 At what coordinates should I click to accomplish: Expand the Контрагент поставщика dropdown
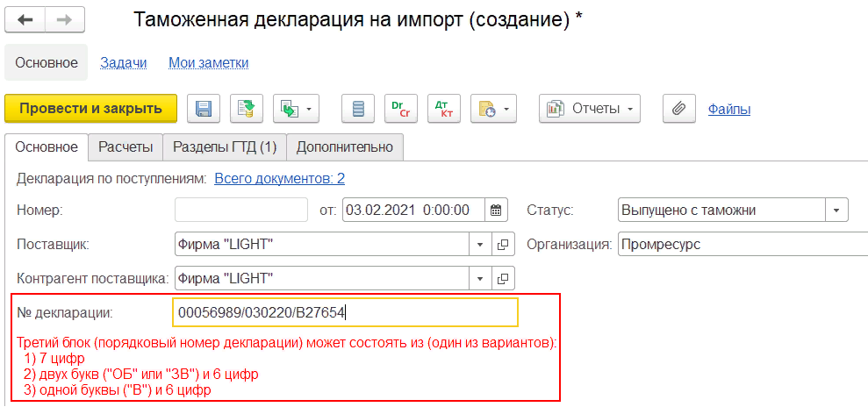481,279
